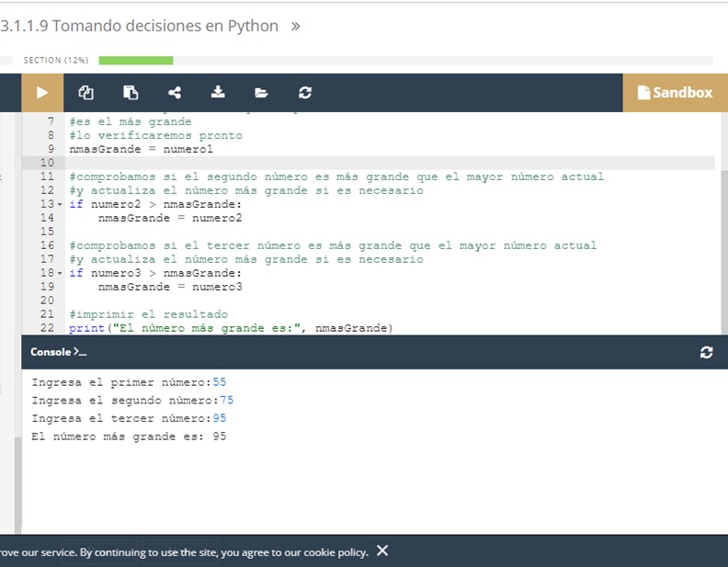Reset the editor with refresh icon
728x567 pixels.
click(x=305, y=93)
